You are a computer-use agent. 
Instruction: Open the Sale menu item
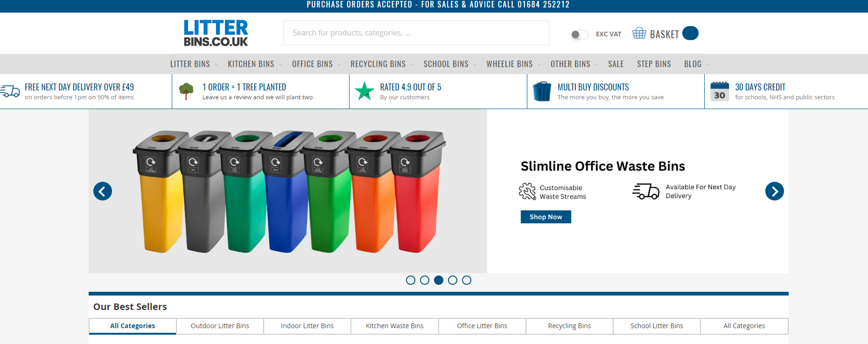(x=616, y=64)
